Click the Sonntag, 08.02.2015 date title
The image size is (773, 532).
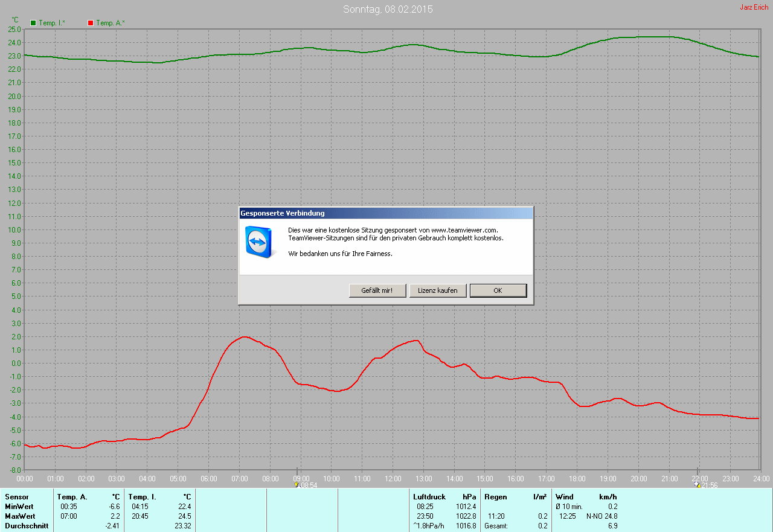point(388,9)
